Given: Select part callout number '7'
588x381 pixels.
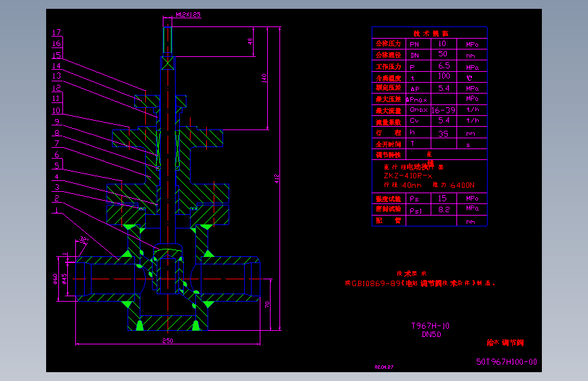Looking at the screenshot, I should click(x=57, y=143).
